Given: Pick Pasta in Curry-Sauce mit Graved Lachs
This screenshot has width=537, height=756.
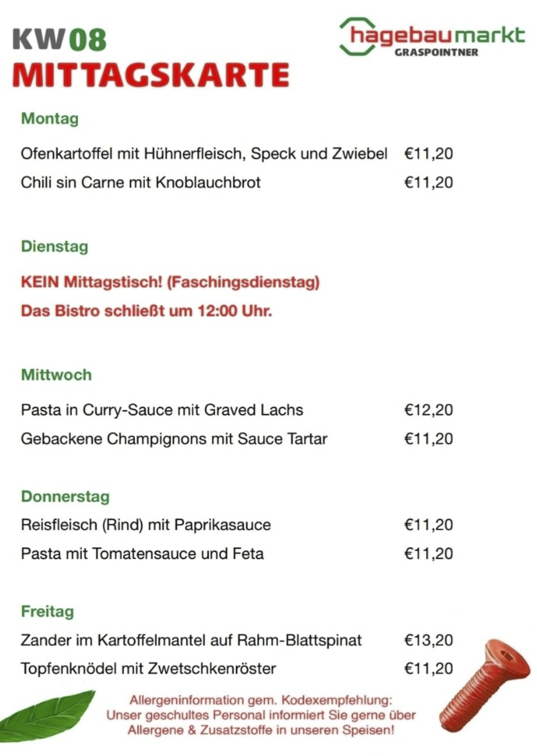Looking at the screenshot, I should point(162,410).
